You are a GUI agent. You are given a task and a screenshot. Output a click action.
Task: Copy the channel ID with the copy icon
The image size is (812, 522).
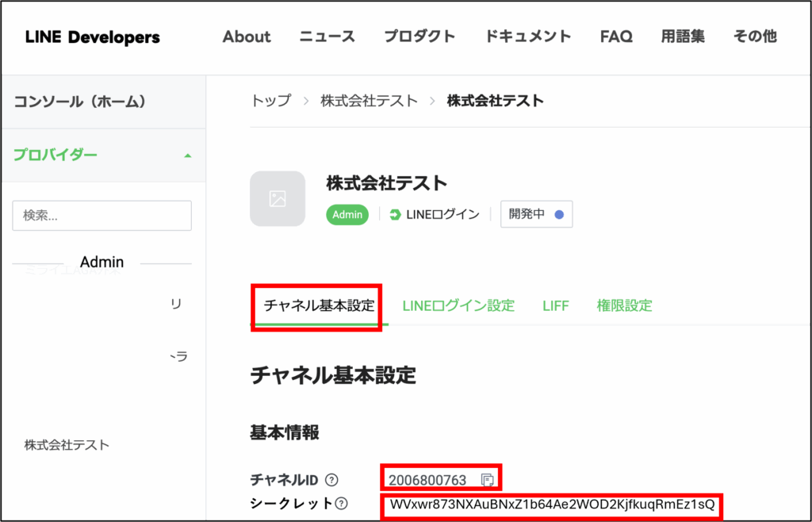[x=488, y=480]
